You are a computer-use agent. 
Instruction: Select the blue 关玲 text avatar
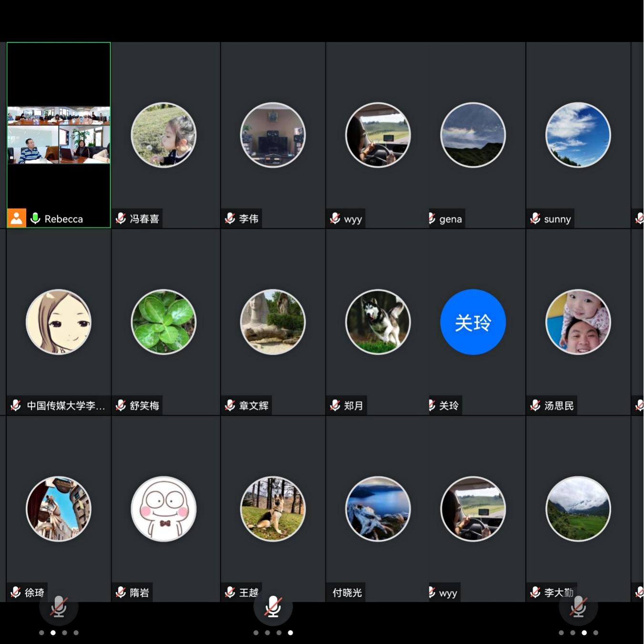[473, 322]
